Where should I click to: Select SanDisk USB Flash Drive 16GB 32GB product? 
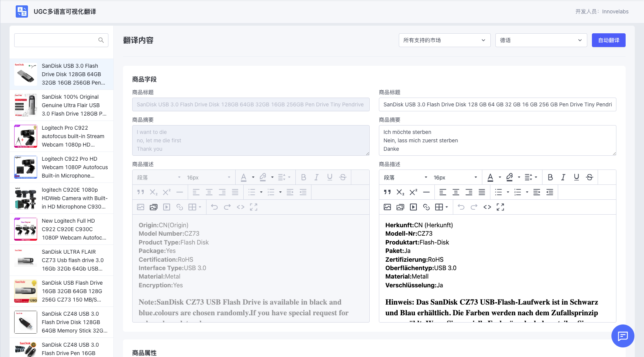(x=61, y=291)
